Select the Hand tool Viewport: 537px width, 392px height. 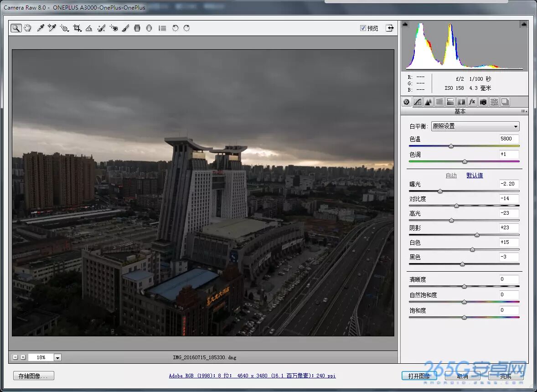tap(28, 28)
